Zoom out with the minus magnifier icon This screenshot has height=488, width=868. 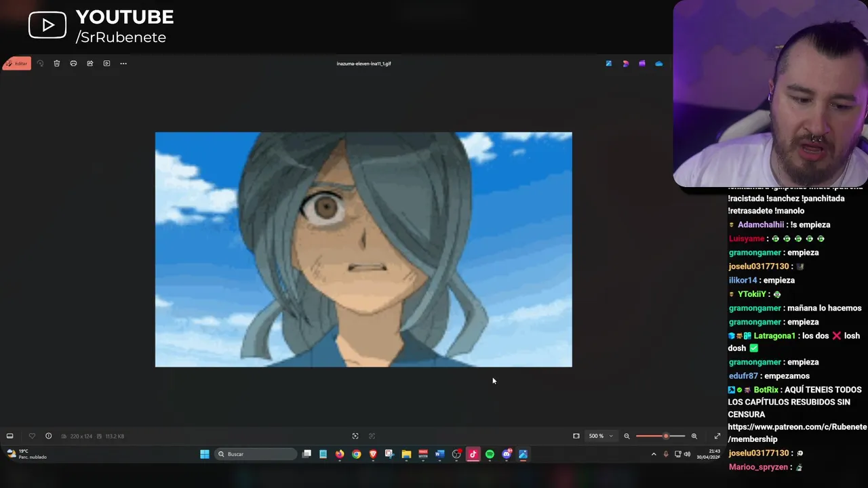(x=627, y=436)
